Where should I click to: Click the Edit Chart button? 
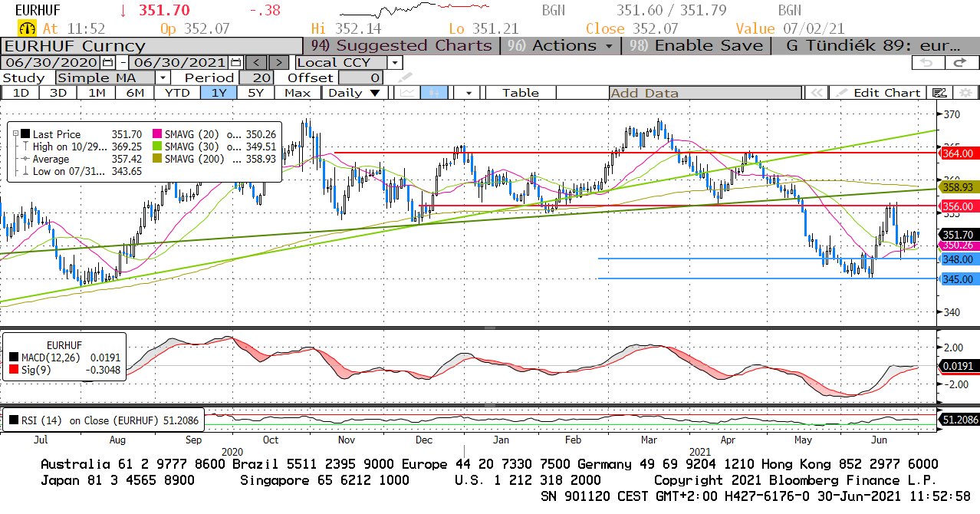pos(879,93)
